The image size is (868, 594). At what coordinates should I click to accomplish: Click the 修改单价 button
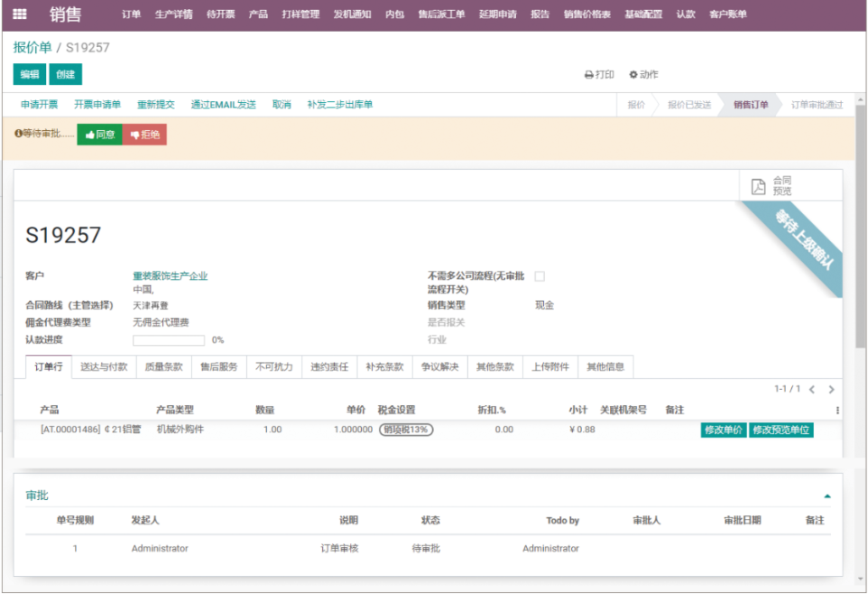pos(724,430)
